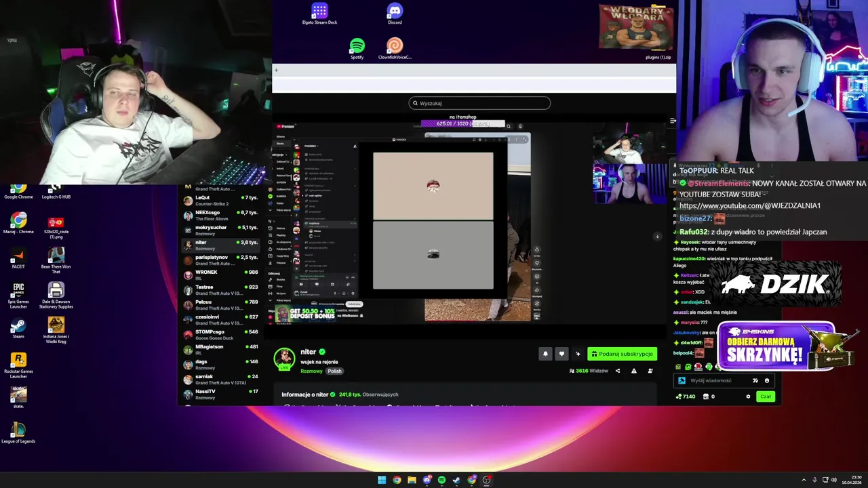
Task: Open the LeQut channel in the sidebar
Action: click(221, 200)
